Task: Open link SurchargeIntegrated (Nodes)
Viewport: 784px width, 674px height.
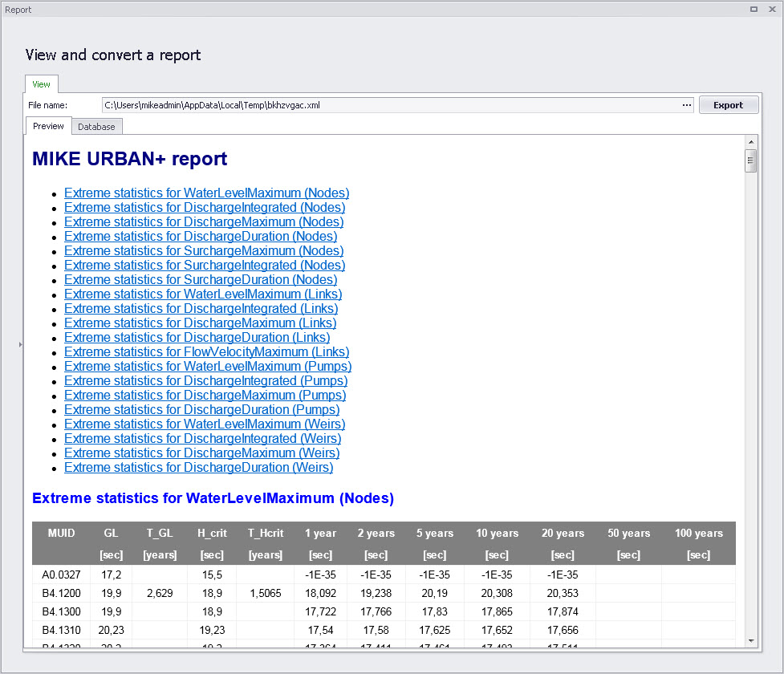Action: [x=205, y=266]
